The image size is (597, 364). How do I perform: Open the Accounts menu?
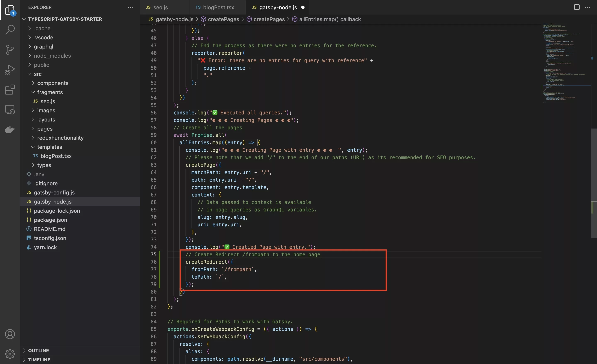point(10,334)
